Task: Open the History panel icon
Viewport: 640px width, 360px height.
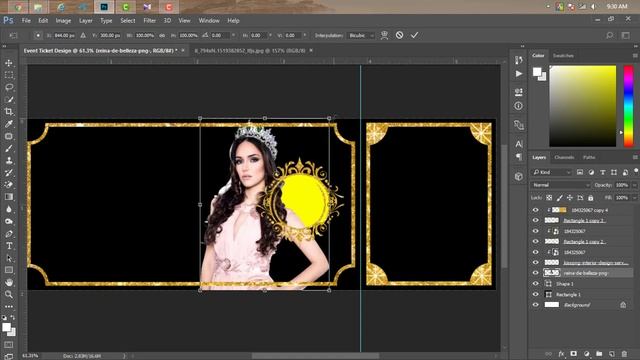Action: 519,60
